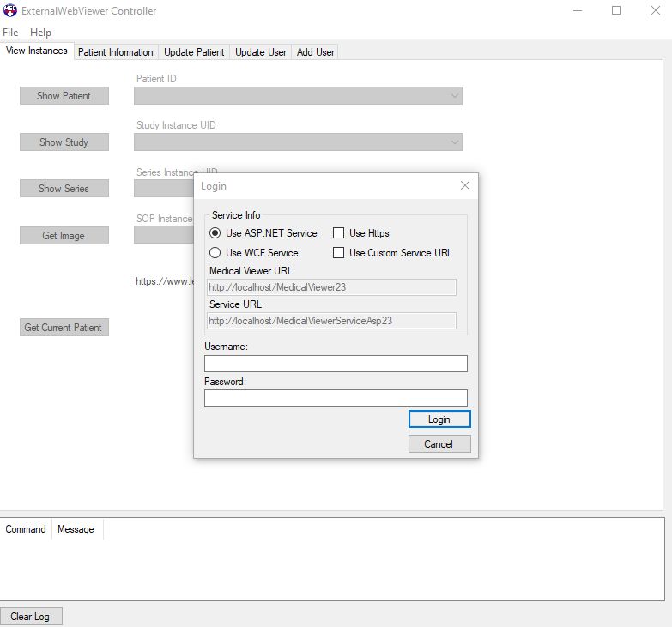Click the Show Patient button
The height and width of the screenshot is (627, 672).
tap(64, 96)
